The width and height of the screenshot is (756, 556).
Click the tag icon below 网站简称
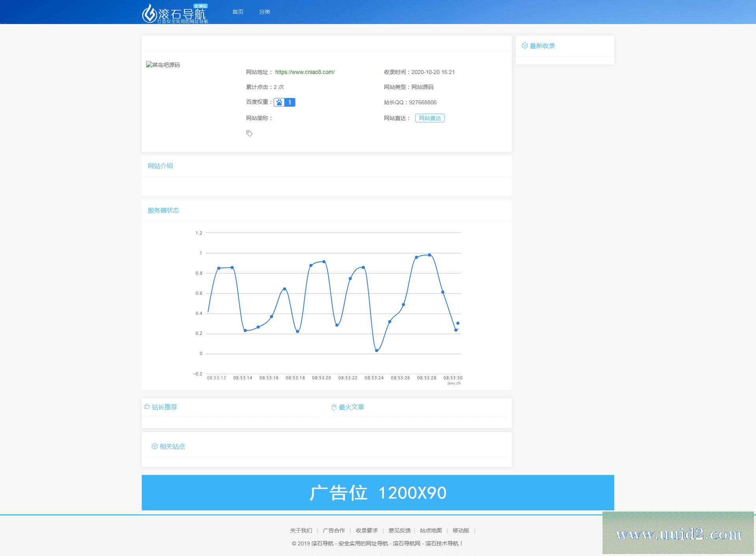[249, 133]
